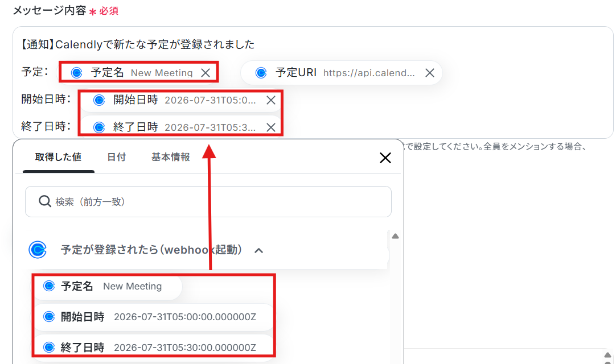
Task: Click the 予定： label in message
Action: point(35,72)
